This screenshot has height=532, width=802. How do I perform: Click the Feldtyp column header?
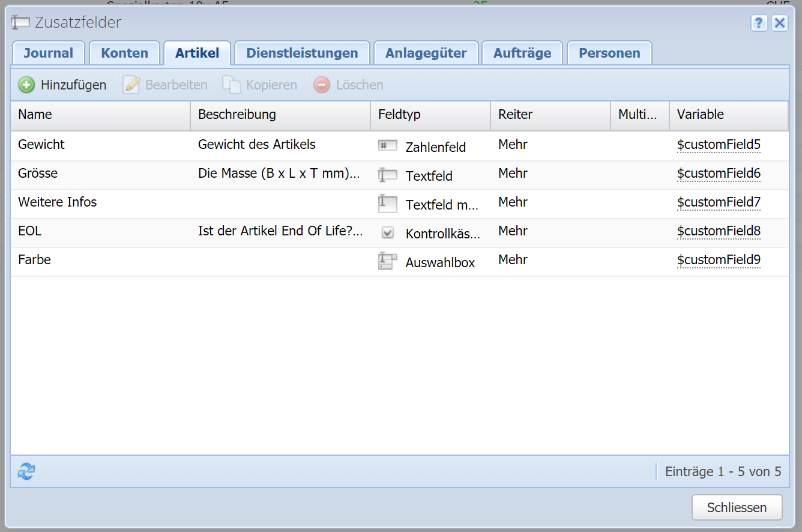399,115
